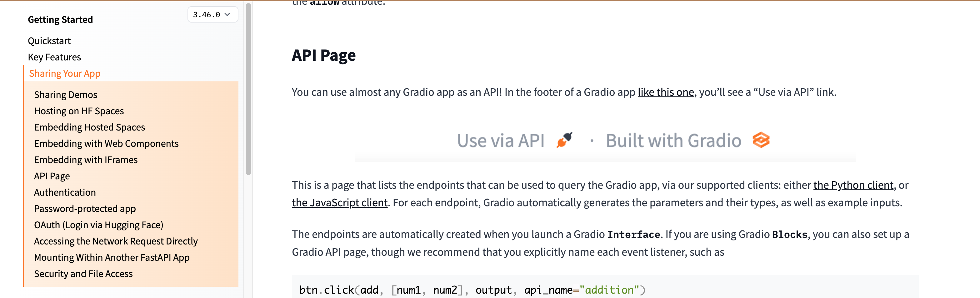Open Security and File Access

click(83, 274)
